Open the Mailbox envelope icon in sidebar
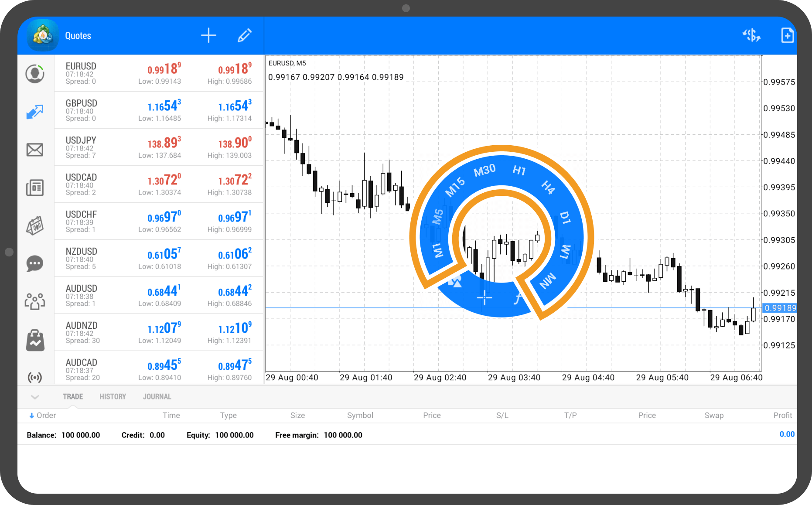 35,150
